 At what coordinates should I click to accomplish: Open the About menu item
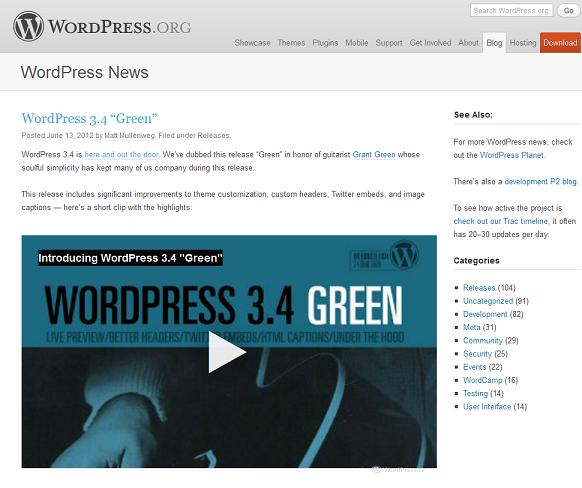click(468, 43)
